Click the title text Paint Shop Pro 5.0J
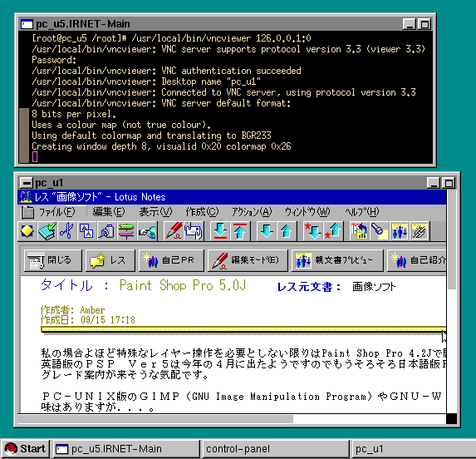The width and height of the screenshot is (476, 459). point(182,285)
